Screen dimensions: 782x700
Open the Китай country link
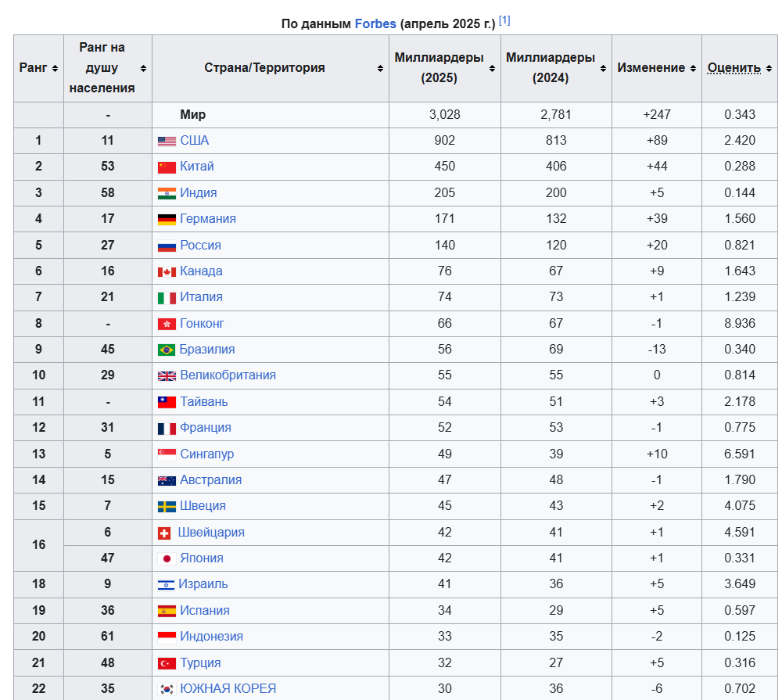(197, 167)
